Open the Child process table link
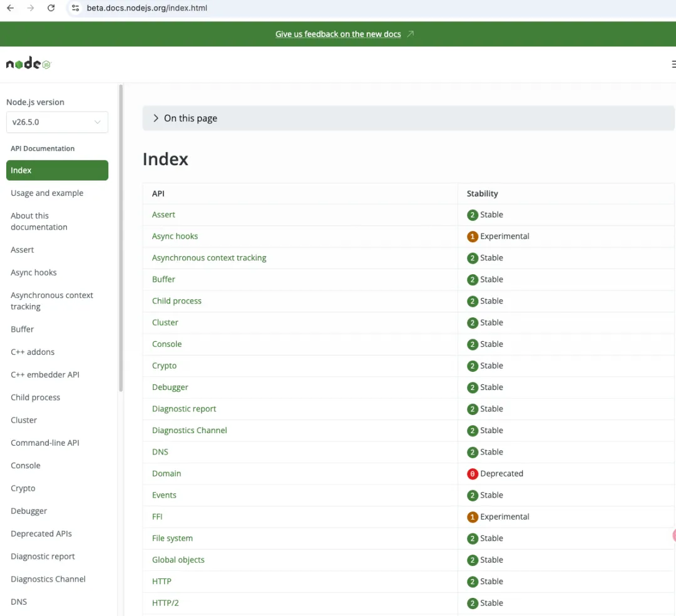 coord(177,301)
